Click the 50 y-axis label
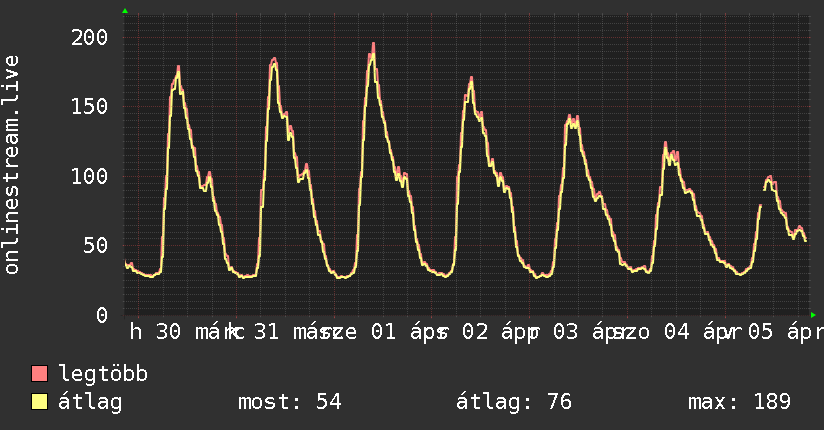The width and height of the screenshot is (824, 430). 96,245
